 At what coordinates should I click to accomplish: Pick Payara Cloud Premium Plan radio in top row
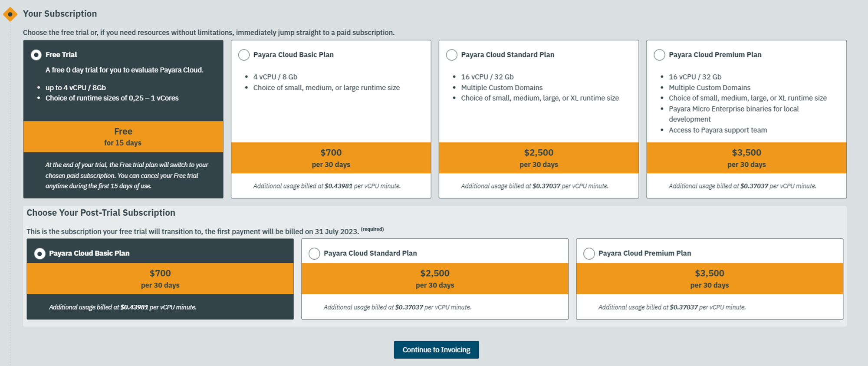point(659,55)
